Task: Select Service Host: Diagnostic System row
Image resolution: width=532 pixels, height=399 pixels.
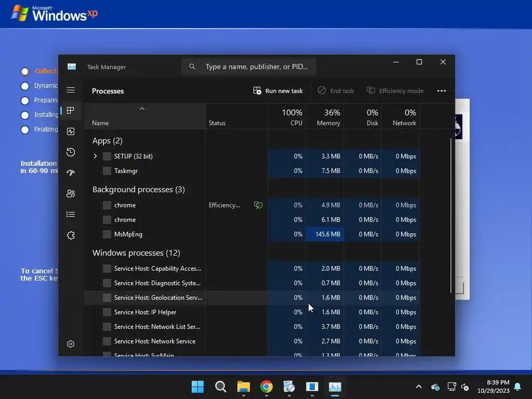Action: (x=252, y=283)
